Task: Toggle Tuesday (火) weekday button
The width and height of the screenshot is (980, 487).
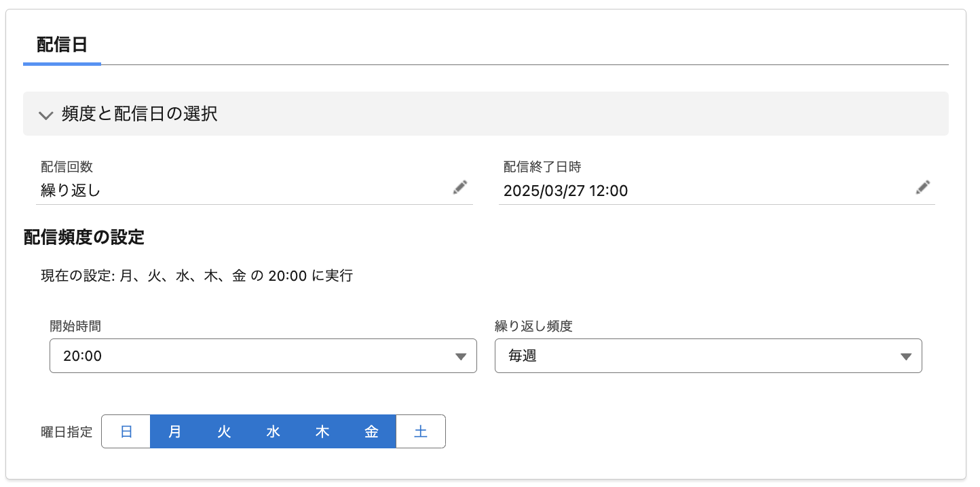Action: (224, 432)
